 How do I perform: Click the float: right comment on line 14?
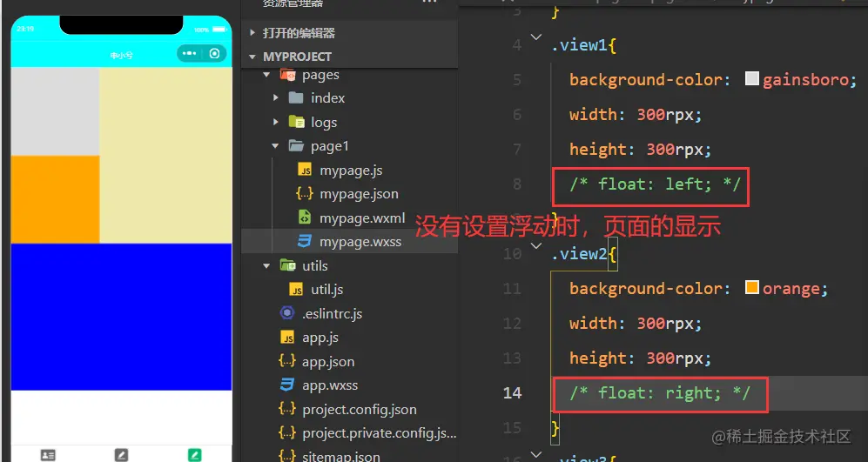(660, 393)
